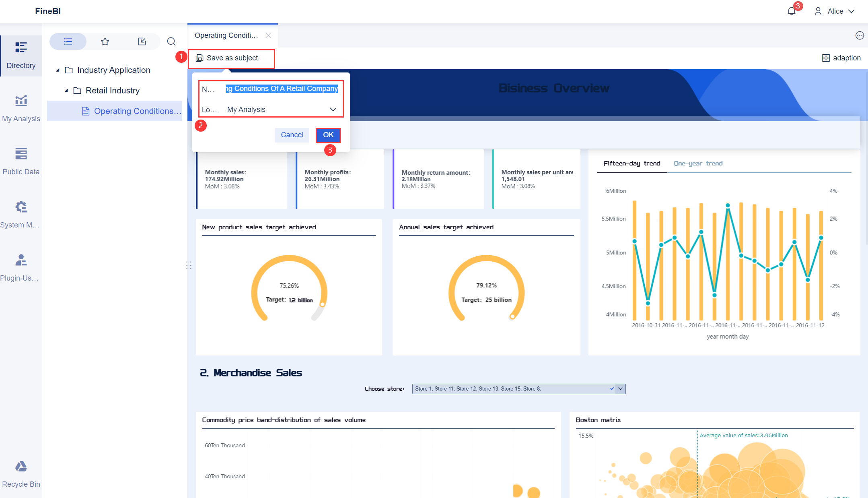Open the shared/edit items icon tab

pos(142,41)
